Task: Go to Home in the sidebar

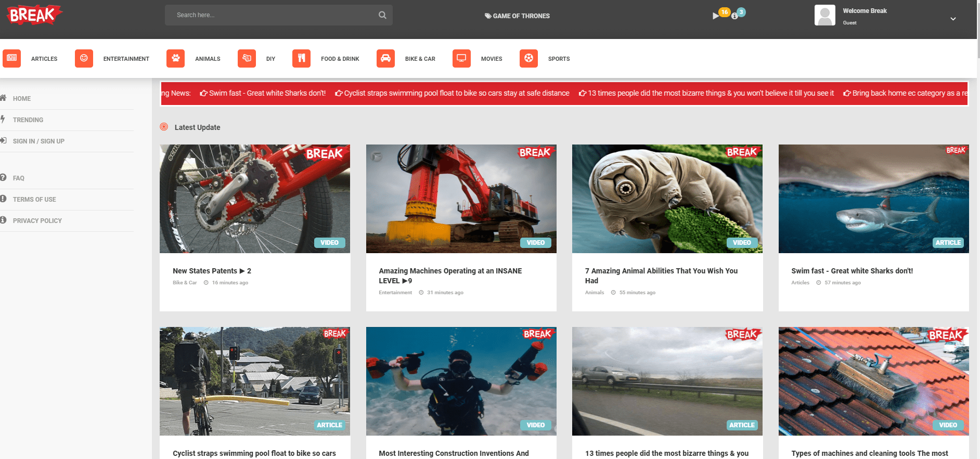Action: (x=22, y=99)
